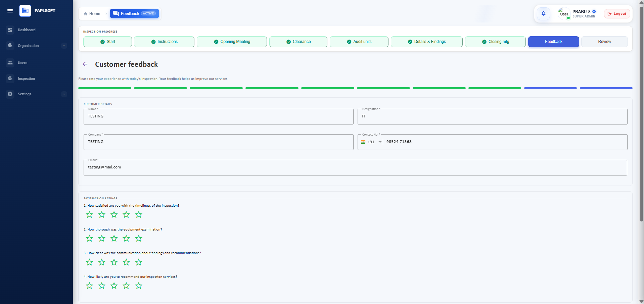Rate equipment examination five stars

pyautogui.click(x=139, y=239)
